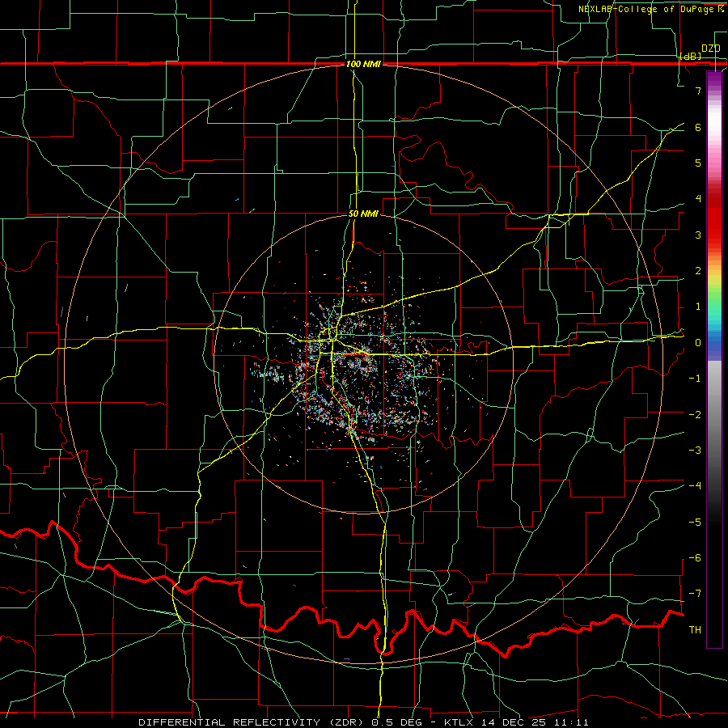
Task: Click the 0 value on the color scale
Action: (698, 343)
